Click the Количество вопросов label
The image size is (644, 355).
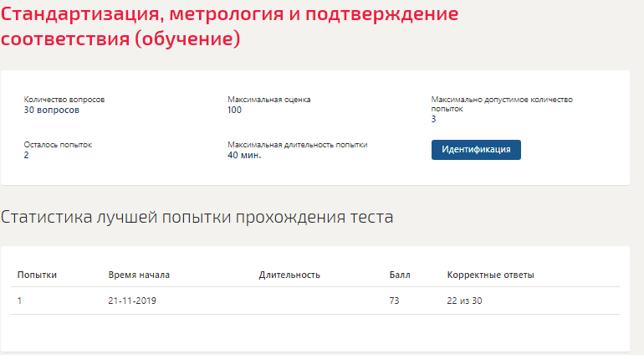(64, 100)
